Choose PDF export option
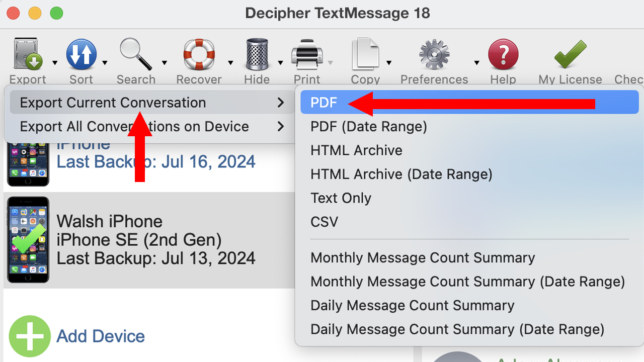 click(324, 103)
